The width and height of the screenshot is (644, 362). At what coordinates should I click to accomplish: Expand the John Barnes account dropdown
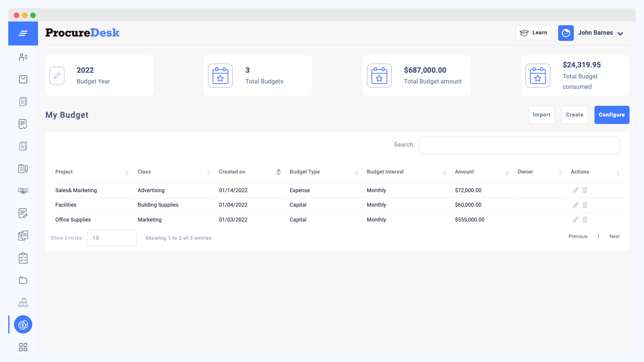620,33
